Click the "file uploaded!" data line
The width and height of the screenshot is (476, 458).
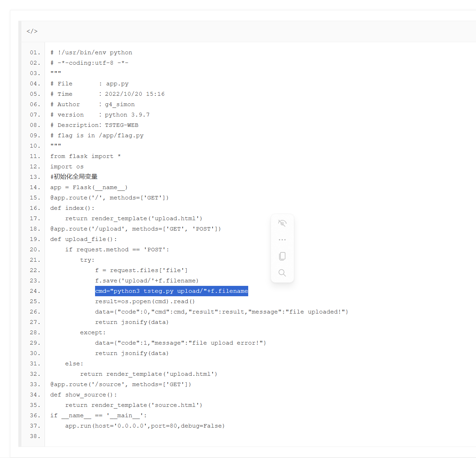(221, 312)
